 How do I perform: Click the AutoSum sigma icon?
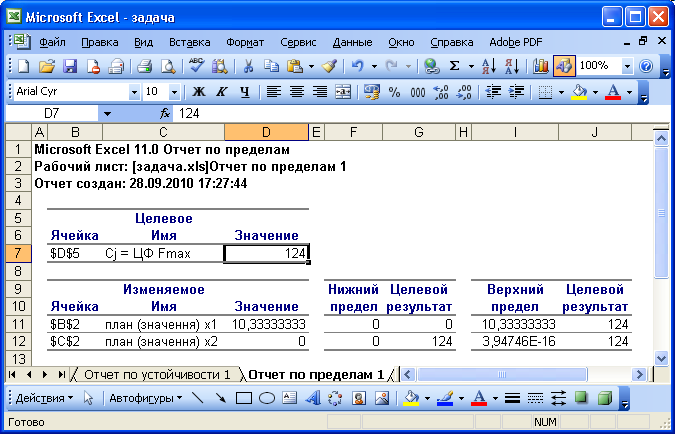[x=455, y=66]
